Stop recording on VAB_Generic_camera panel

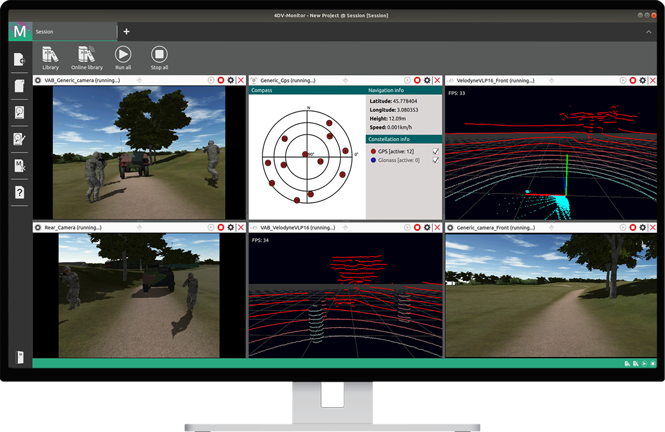tap(220, 80)
